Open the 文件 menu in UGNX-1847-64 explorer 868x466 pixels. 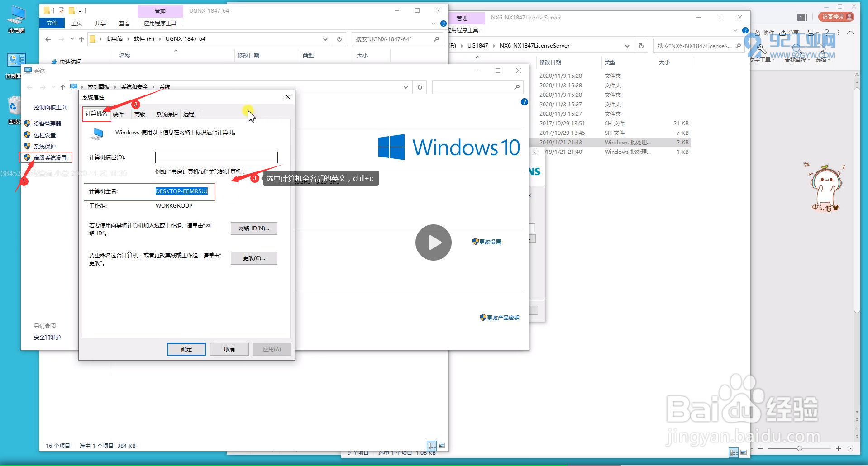click(x=52, y=23)
